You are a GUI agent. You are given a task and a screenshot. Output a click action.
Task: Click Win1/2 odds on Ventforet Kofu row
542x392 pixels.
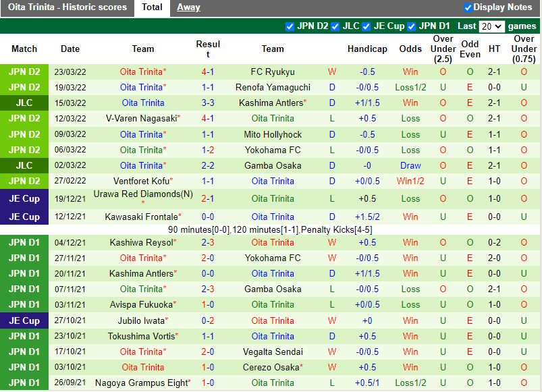coord(410,181)
